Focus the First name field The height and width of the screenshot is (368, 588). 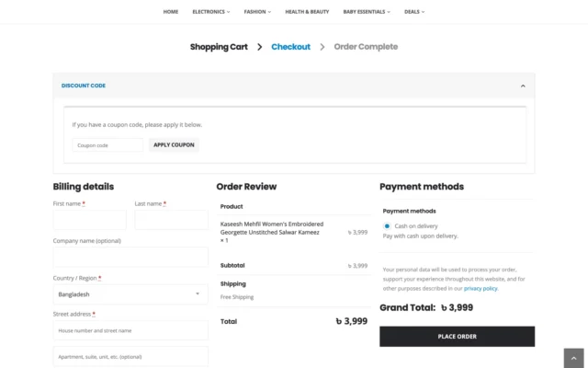[90, 220]
